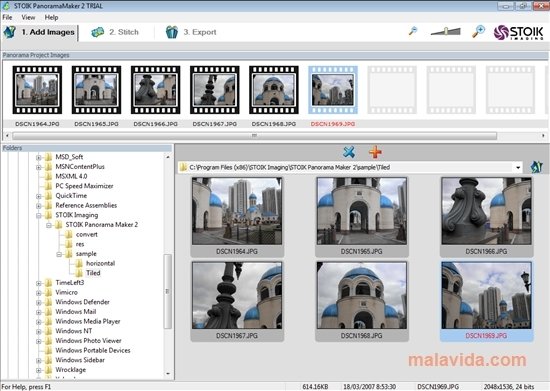Select DSCN1966.JPG in the project filmstrip
This screenshot has height=391, width=550.
click(x=155, y=90)
